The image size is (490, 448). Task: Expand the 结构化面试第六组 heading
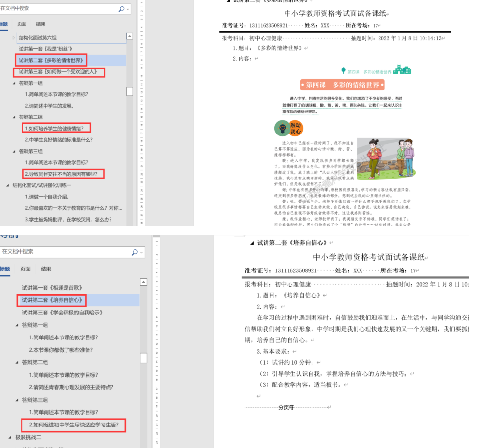click(x=14, y=38)
